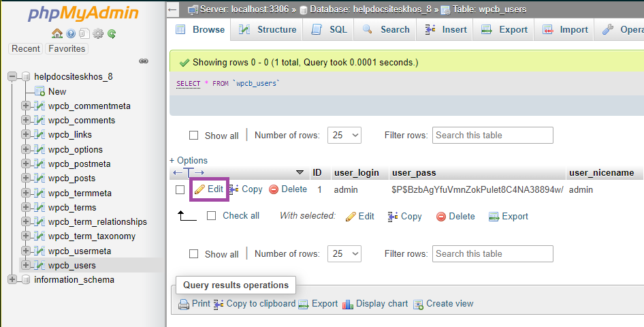Click the information_schema database icon

26,280
